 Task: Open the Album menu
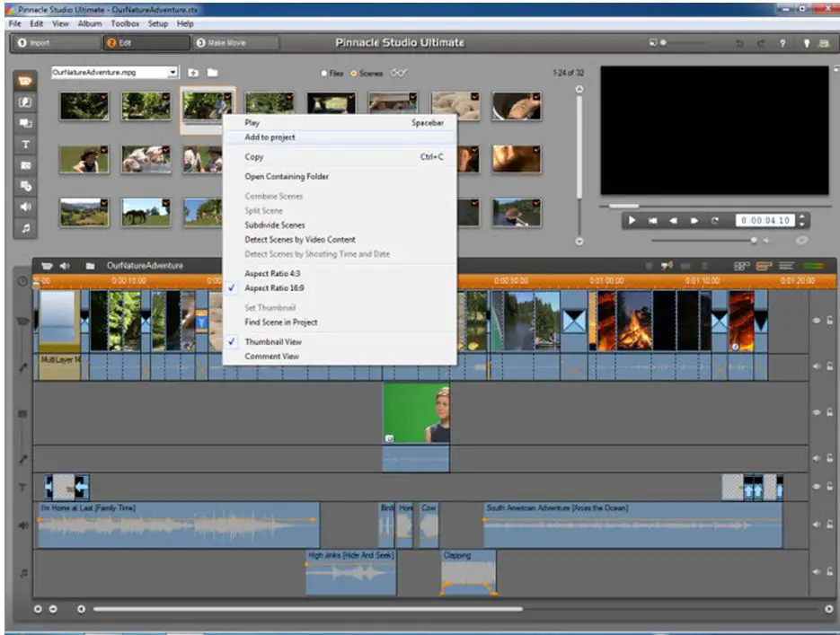(90, 23)
